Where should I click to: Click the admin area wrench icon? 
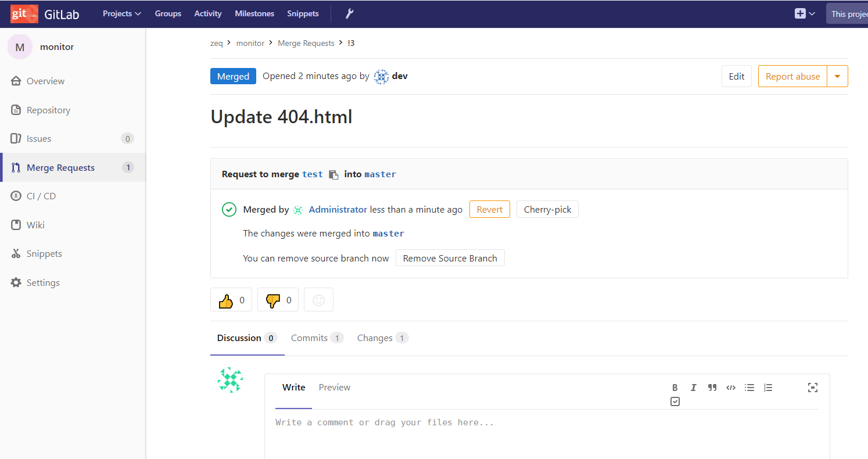349,13
